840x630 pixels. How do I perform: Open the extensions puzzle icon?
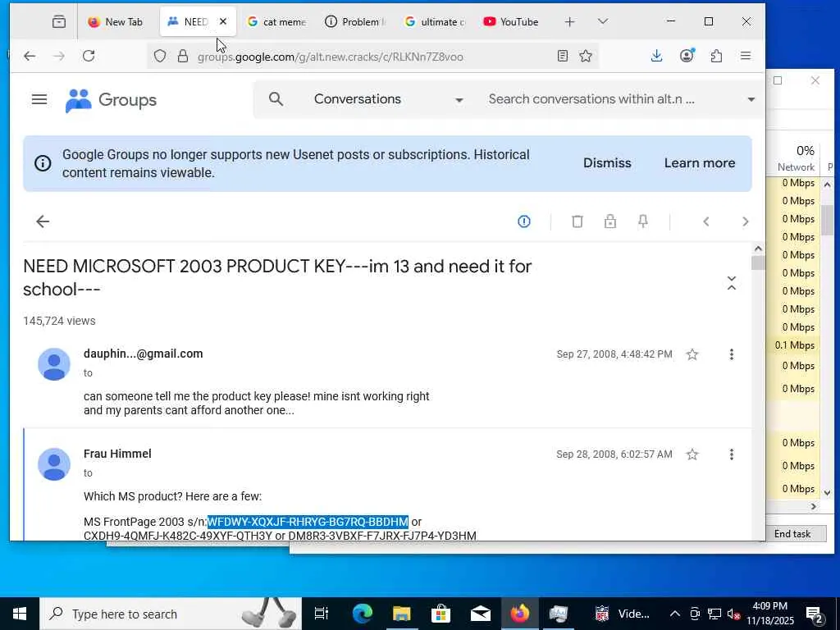(716, 56)
